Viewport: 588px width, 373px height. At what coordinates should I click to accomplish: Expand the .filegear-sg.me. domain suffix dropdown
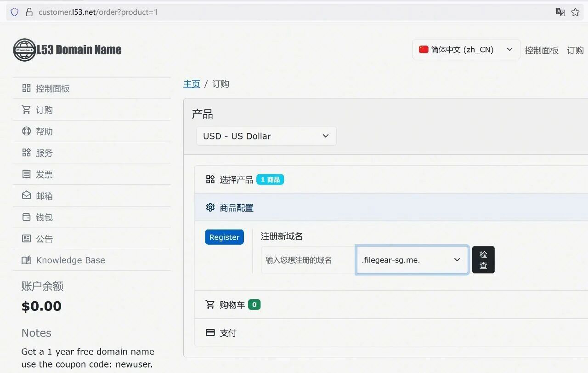[412, 260]
